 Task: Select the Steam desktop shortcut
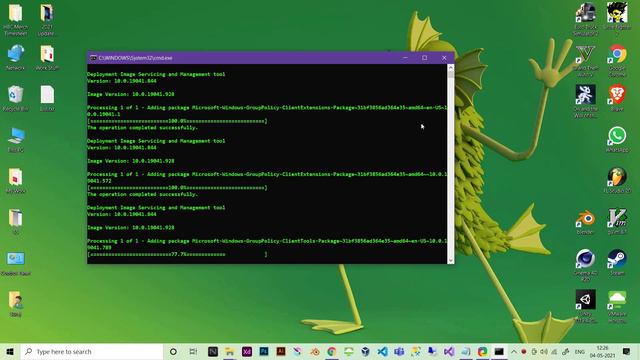click(x=617, y=262)
